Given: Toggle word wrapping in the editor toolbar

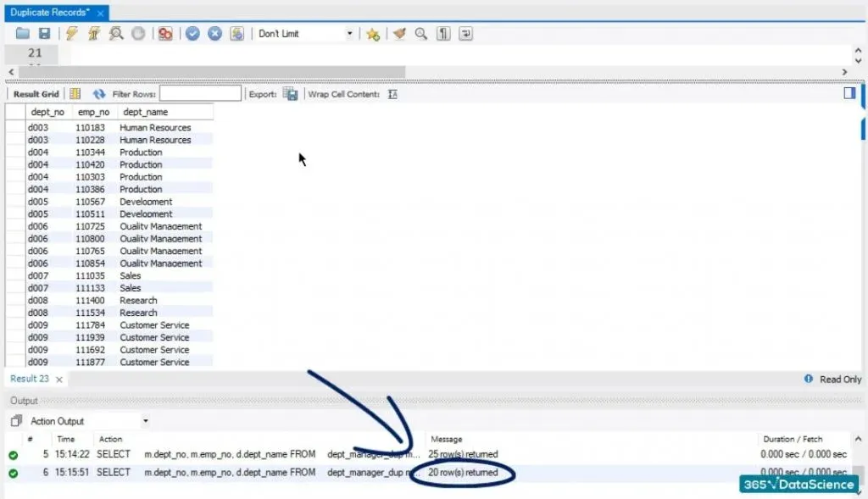Looking at the screenshot, I should click(x=465, y=34).
